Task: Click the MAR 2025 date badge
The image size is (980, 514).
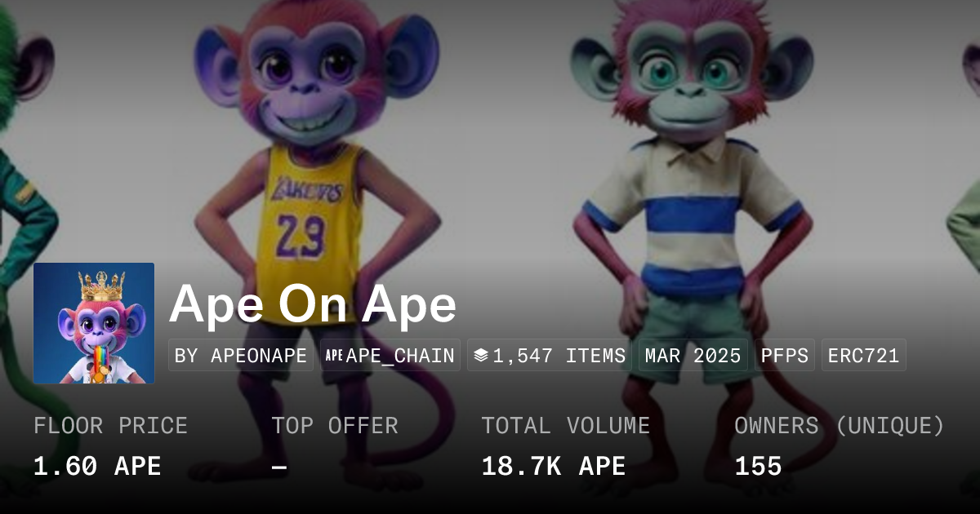Action: 693,356
